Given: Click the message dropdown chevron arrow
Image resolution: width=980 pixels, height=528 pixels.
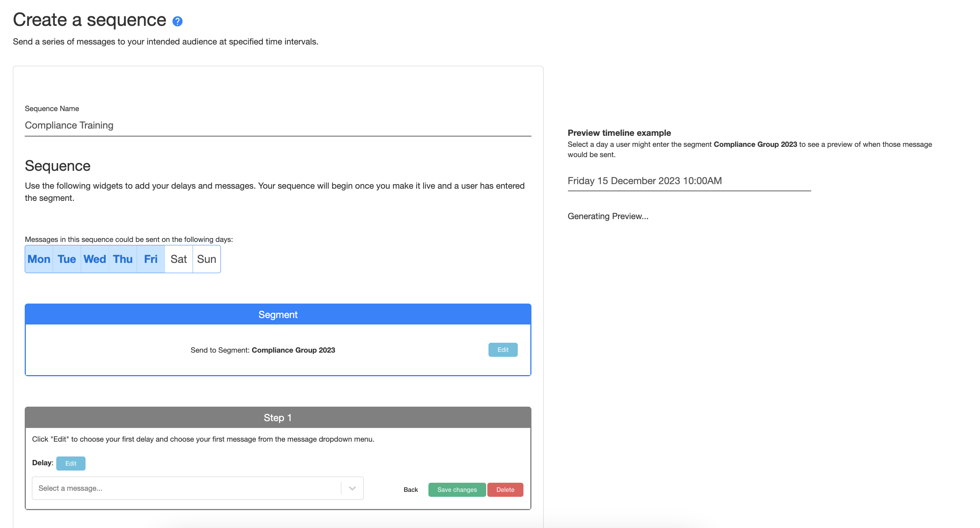Looking at the screenshot, I should [352, 488].
